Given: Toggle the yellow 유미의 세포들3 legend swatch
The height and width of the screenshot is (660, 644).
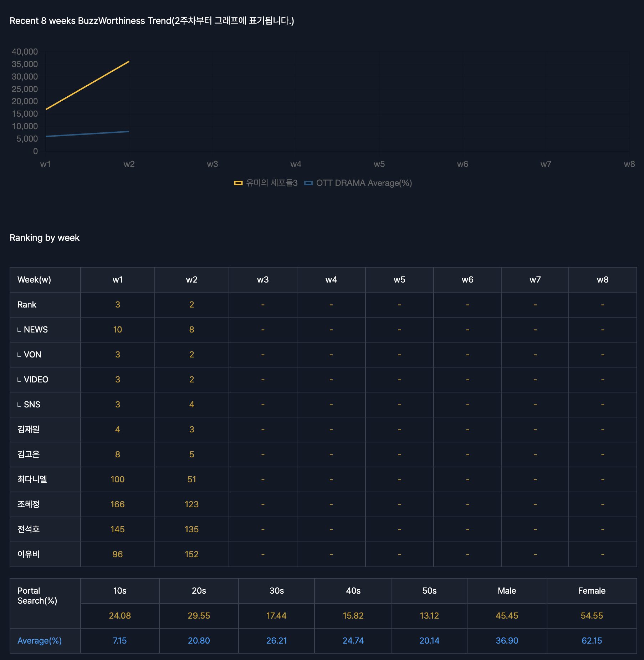Looking at the screenshot, I should pos(238,183).
